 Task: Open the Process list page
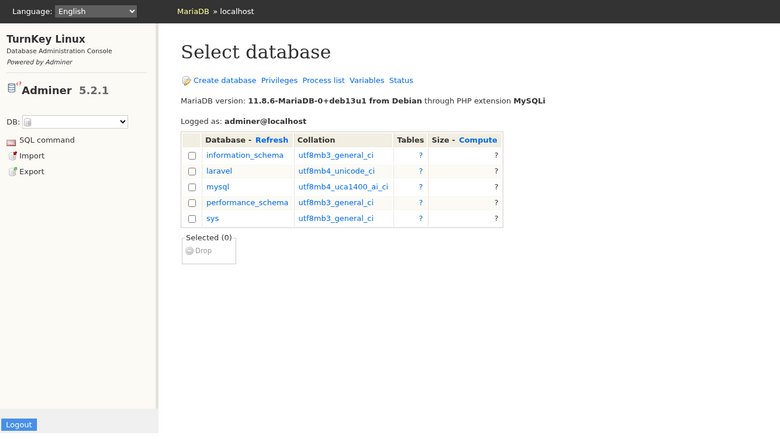point(323,81)
